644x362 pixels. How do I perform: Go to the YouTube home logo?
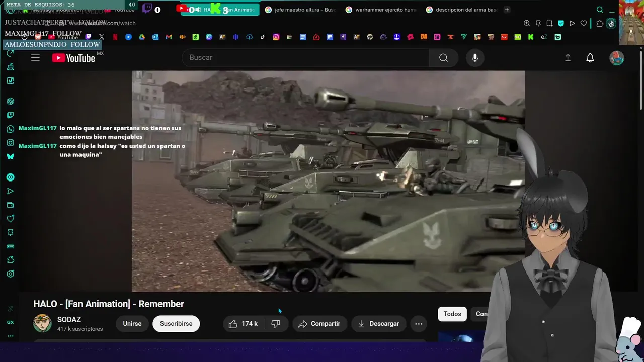point(73,58)
